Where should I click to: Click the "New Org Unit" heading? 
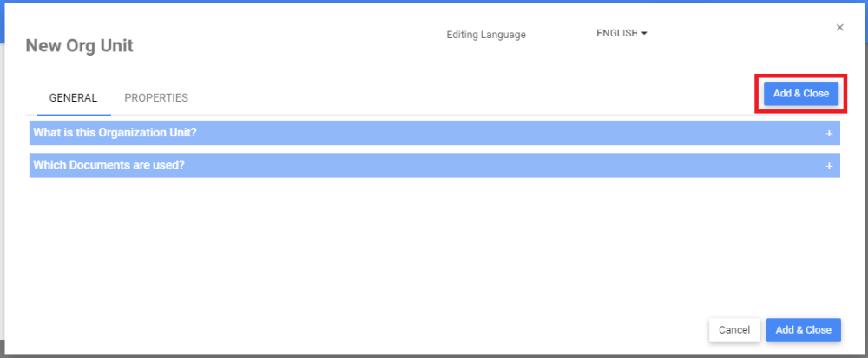[x=80, y=46]
